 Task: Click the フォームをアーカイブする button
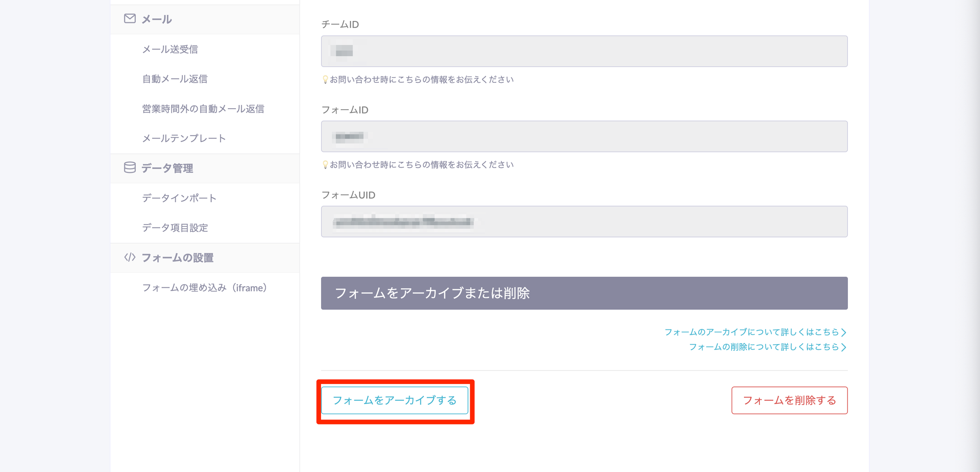coord(394,400)
